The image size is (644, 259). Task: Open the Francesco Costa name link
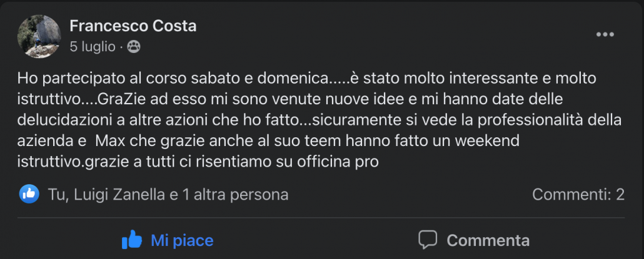(x=133, y=26)
